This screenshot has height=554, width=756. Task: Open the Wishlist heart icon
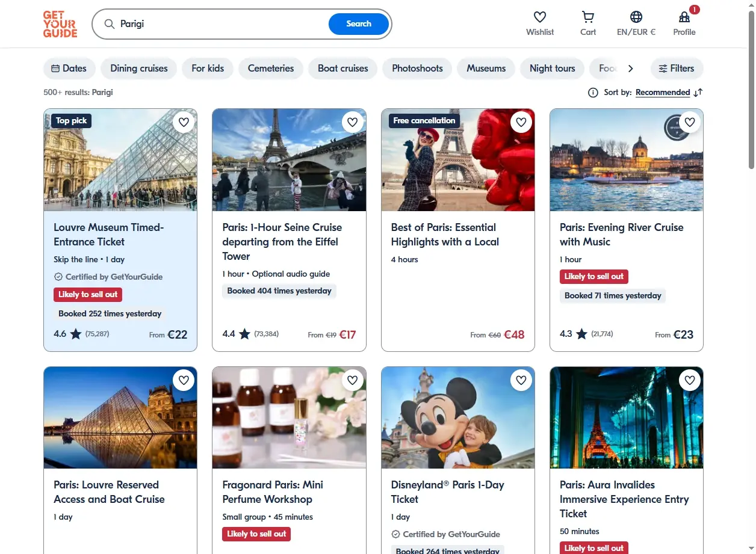click(x=540, y=17)
